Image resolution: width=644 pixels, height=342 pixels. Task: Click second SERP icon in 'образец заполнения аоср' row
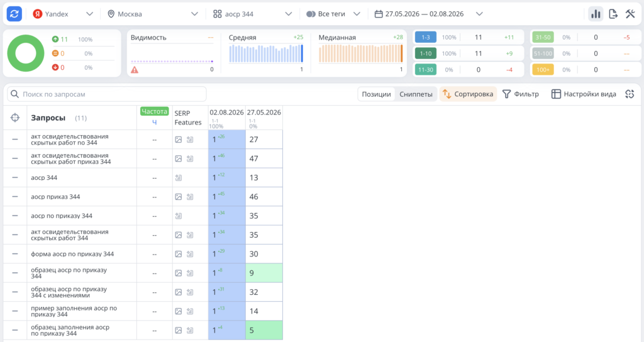(x=190, y=330)
